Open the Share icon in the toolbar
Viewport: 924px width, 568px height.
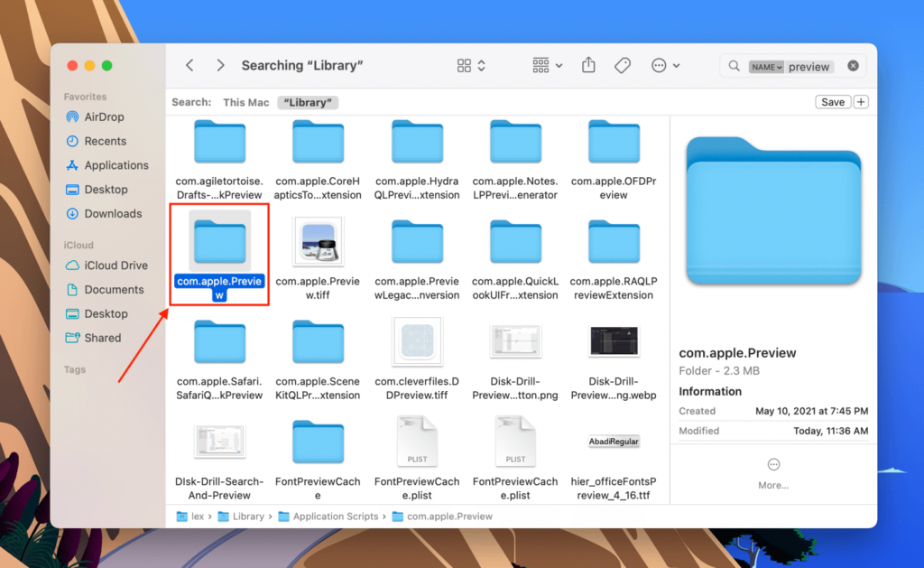click(x=587, y=64)
